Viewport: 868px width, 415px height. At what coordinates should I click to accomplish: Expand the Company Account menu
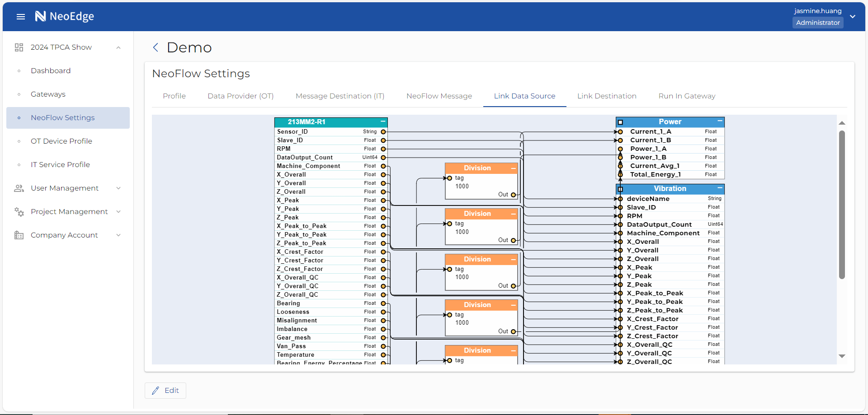pyautogui.click(x=118, y=235)
